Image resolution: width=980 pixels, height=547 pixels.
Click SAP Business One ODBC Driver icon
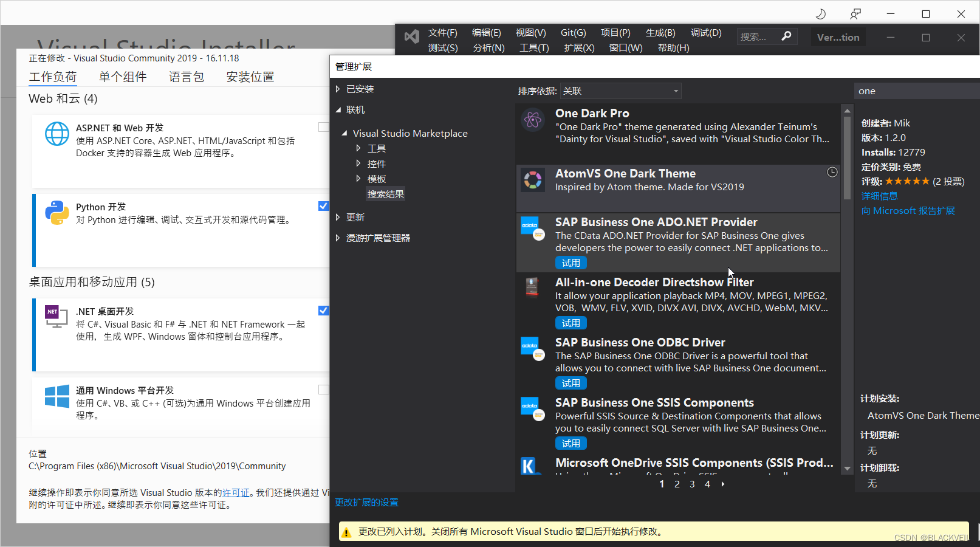point(533,349)
